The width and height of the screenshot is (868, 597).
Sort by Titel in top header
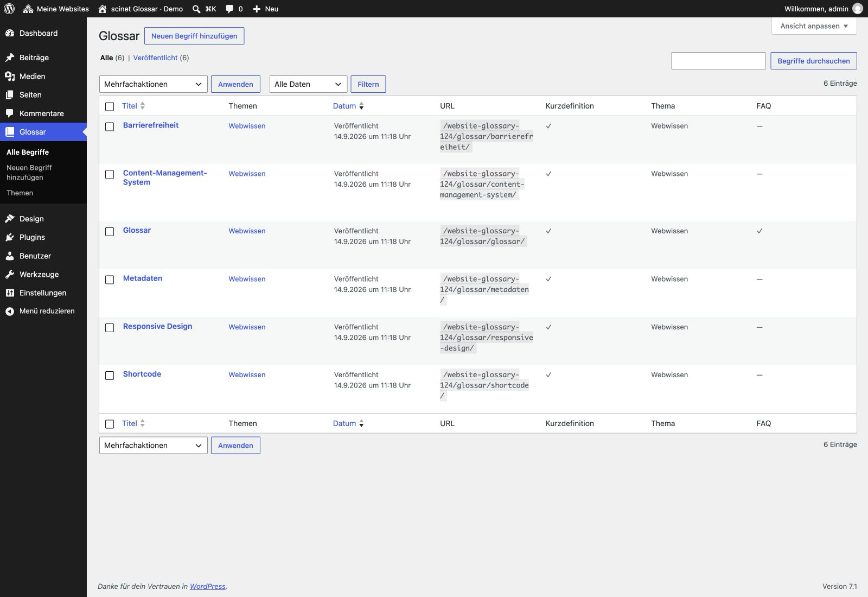click(x=133, y=106)
